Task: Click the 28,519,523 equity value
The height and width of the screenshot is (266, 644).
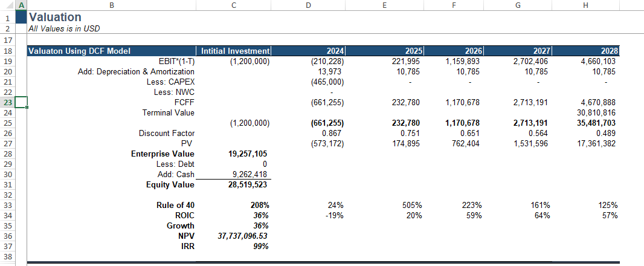Action: tap(248, 184)
